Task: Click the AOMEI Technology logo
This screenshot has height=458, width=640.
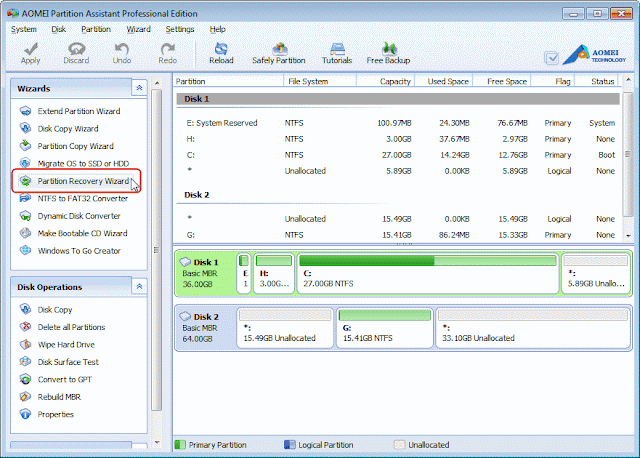Action: (x=595, y=55)
